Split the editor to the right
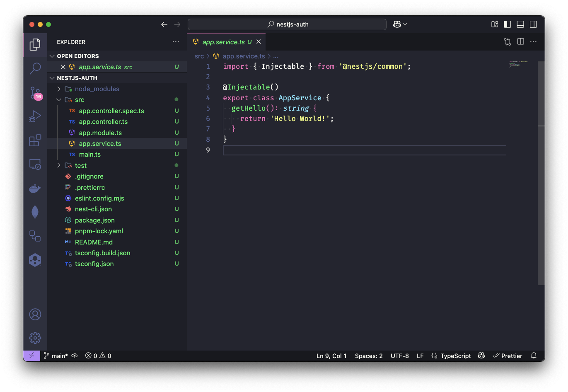Image resolution: width=568 pixels, height=392 pixels. tap(521, 42)
